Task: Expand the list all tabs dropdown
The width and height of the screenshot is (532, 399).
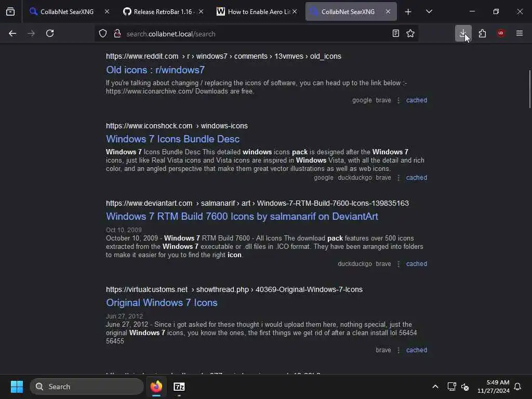Action: [429, 12]
